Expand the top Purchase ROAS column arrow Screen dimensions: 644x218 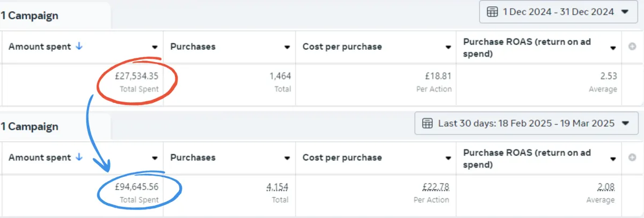point(613,47)
